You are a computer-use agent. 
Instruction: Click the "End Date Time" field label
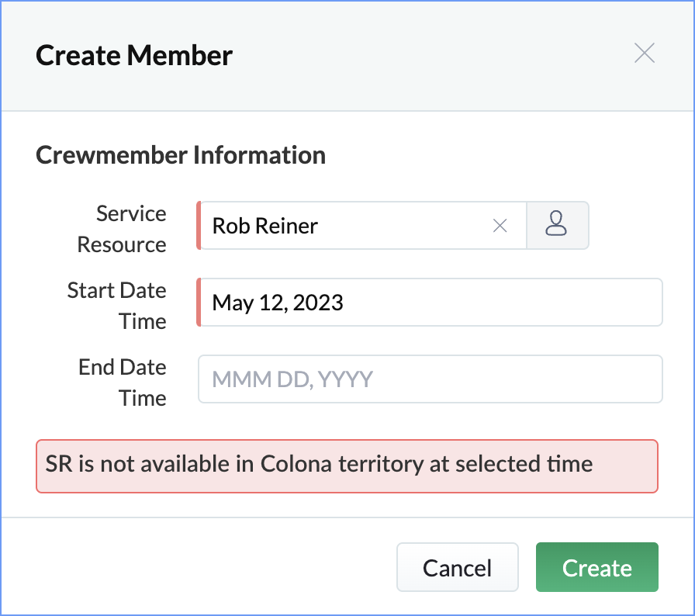(x=123, y=382)
